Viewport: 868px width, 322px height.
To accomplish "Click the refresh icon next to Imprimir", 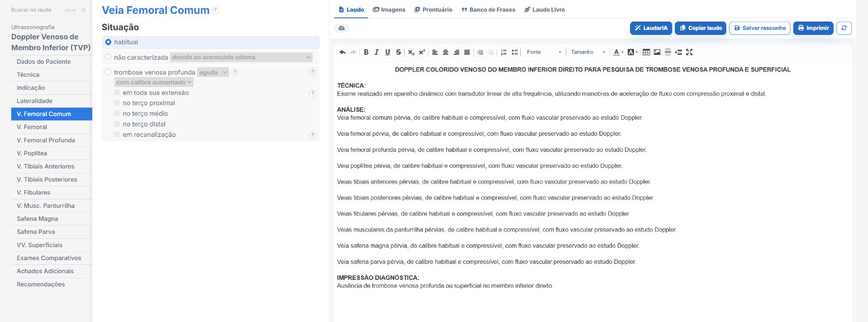I will click(844, 28).
